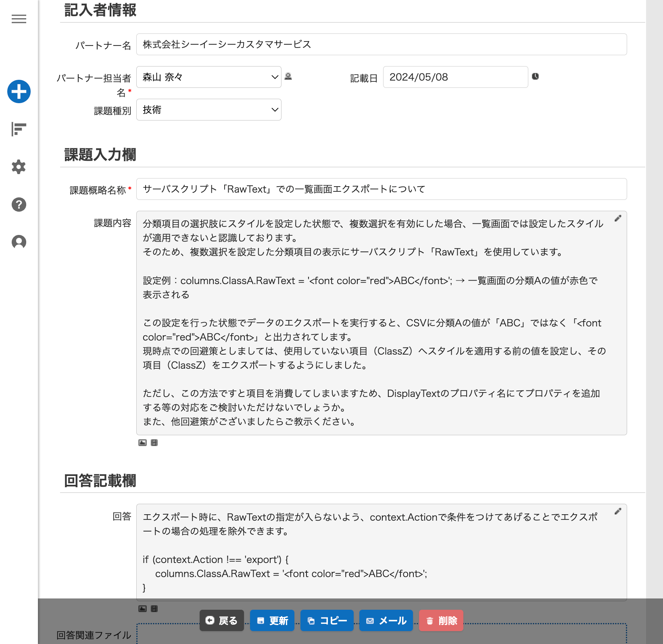Click the 課題内容 field label
The width and height of the screenshot is (663, 644).
[x=113, y=223]
